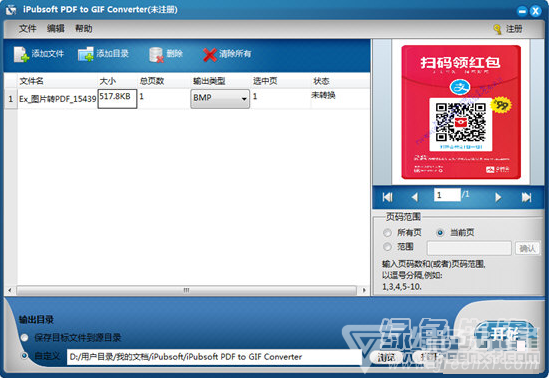Open the BMP output type dropdown
Image resolution: width=549 pixels, height=378 pixels.
point(220,98)
